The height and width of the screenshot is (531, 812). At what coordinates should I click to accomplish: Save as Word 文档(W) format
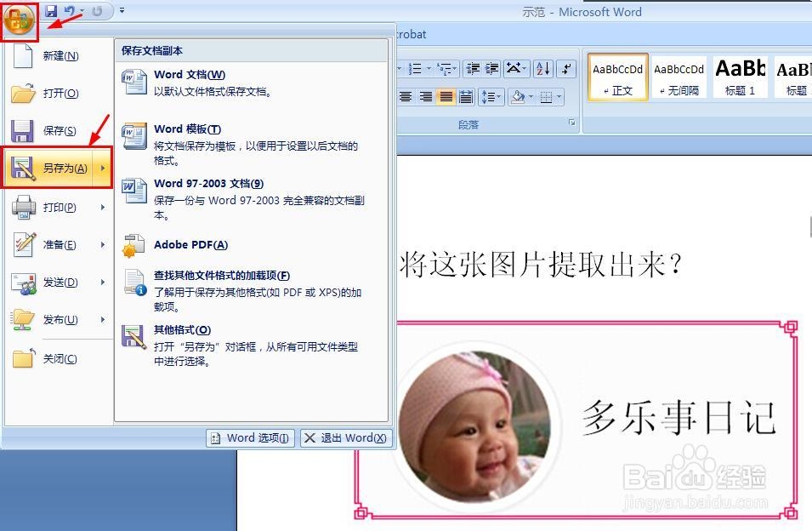[252, 83]
